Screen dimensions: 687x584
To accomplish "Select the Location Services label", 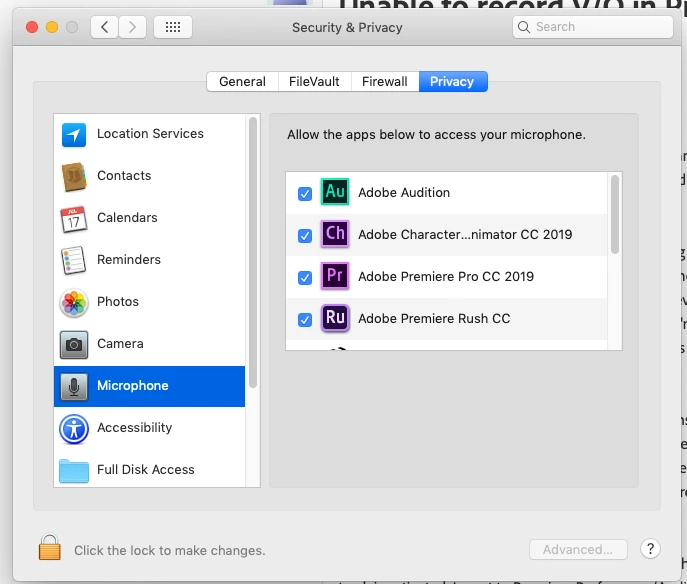I will click(x=150, y=134).
